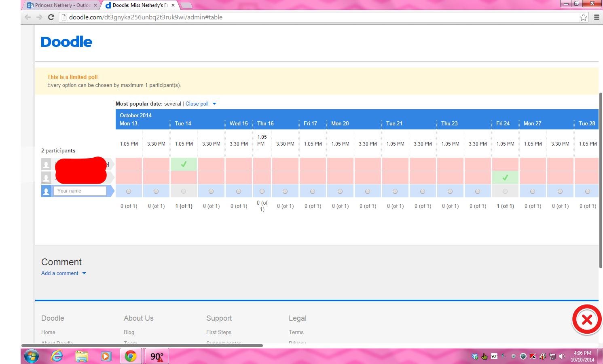This screenshot has width=603, height=364.
Task: Select the Doodle: Miss Netherly's tab
Action: (x=140, y=5)
